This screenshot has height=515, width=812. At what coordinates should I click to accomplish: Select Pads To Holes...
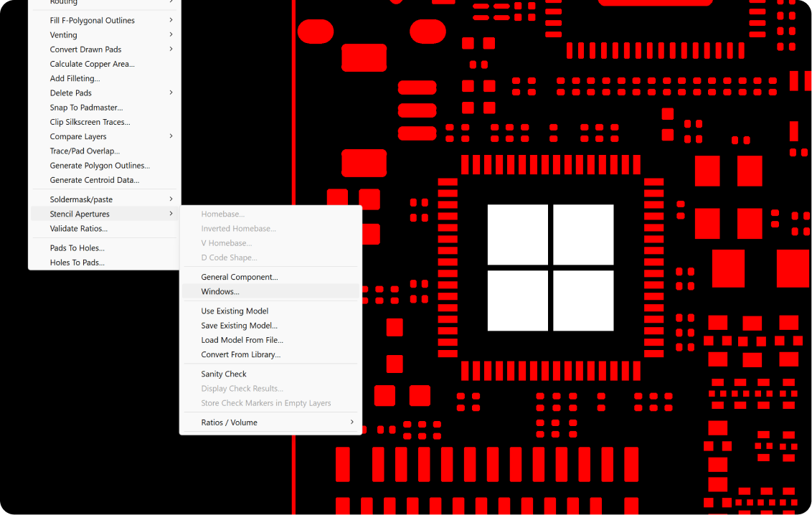tap(77, 248)
